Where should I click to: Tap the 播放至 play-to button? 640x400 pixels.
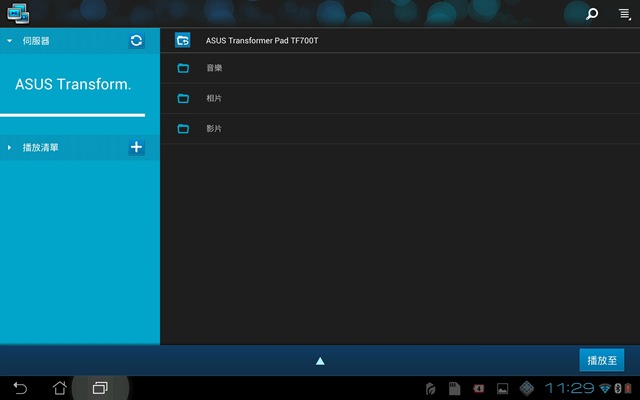pos(602,360)
